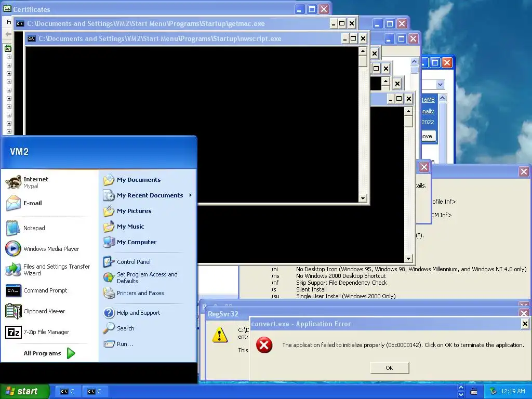Viewport: 532px width, 399px height.
Task: Select 'Silent Install' text line
Action: coord(311,289)
